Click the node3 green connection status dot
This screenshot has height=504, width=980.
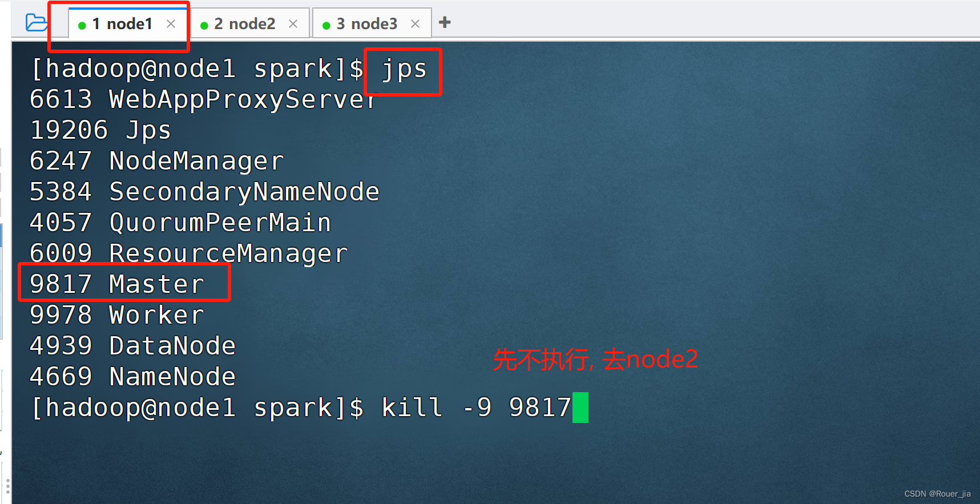(326, 25)
